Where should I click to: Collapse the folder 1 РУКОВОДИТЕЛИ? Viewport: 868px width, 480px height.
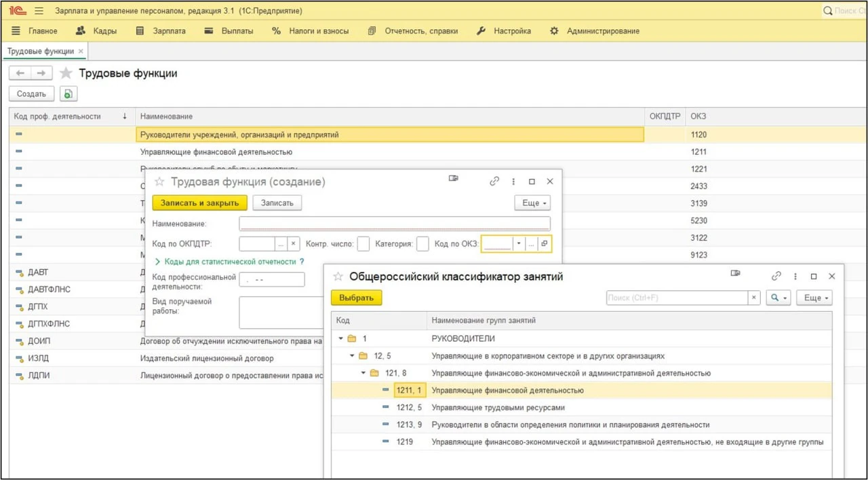coord(341,338)
